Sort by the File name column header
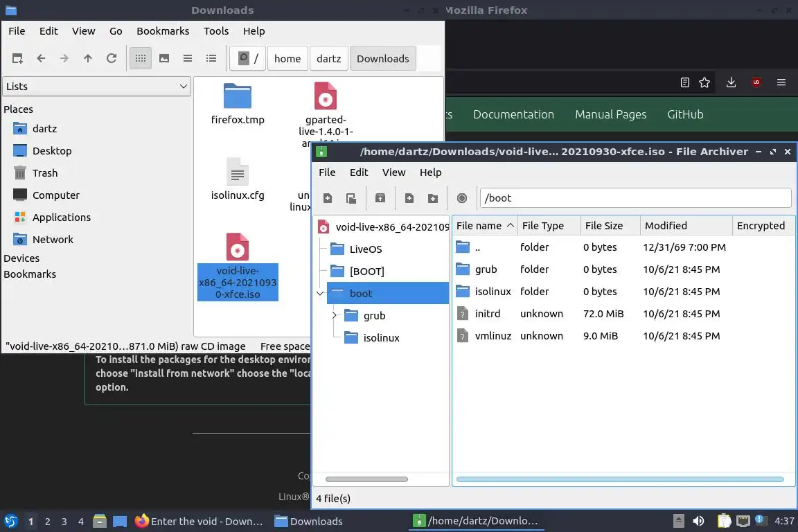This screenshot has height=532, width=798. click(484, 226)
